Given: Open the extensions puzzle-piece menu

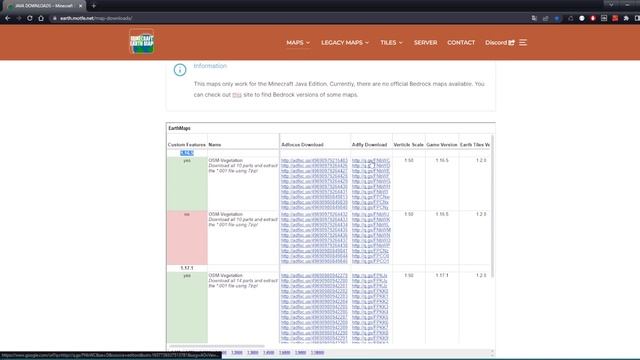Looking at the screenshot, I should coord(626,18).
